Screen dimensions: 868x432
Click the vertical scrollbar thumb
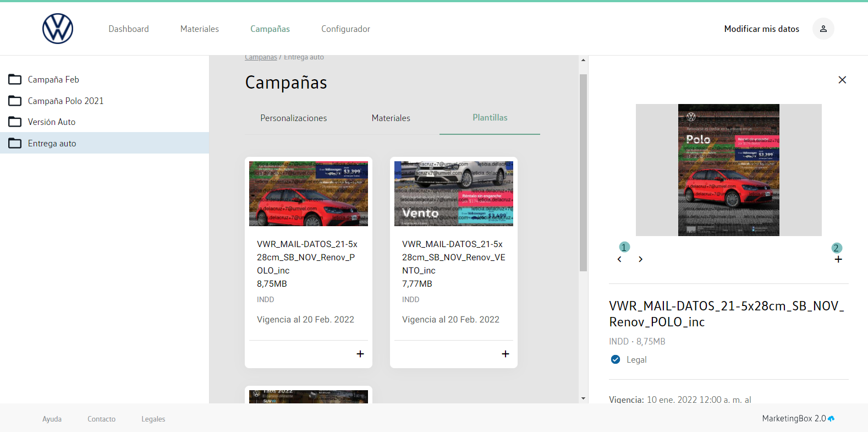click(583, 173)
